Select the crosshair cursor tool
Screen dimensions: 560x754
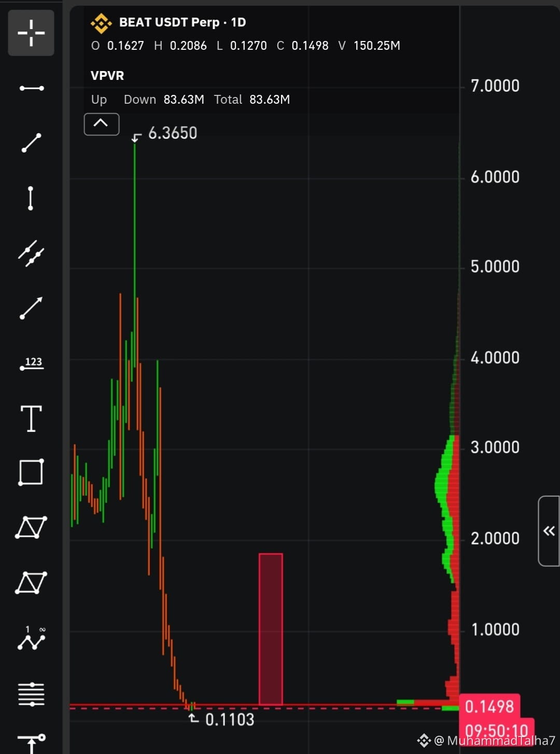click(31, 33)
